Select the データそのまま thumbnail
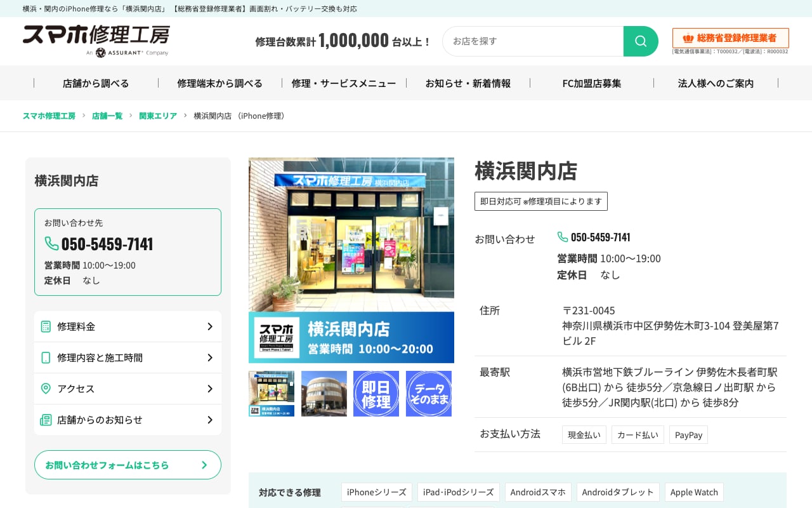Screen dimensions: 812x508 pyautogui.click(x=429, y=394)
